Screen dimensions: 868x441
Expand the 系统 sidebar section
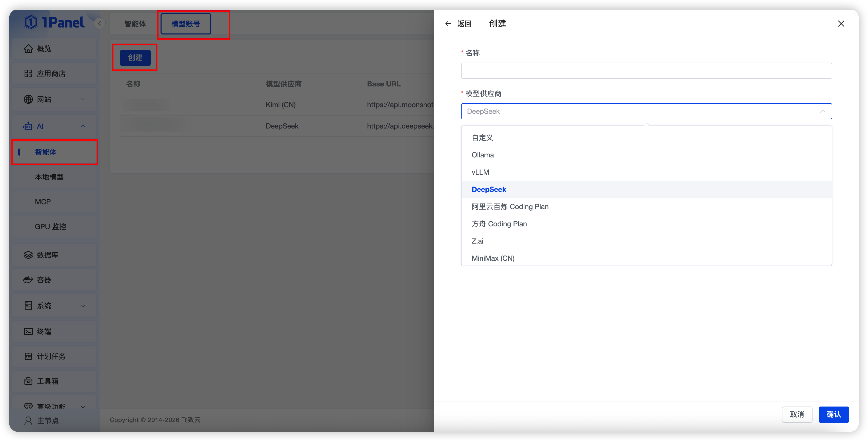click(83, 305)
